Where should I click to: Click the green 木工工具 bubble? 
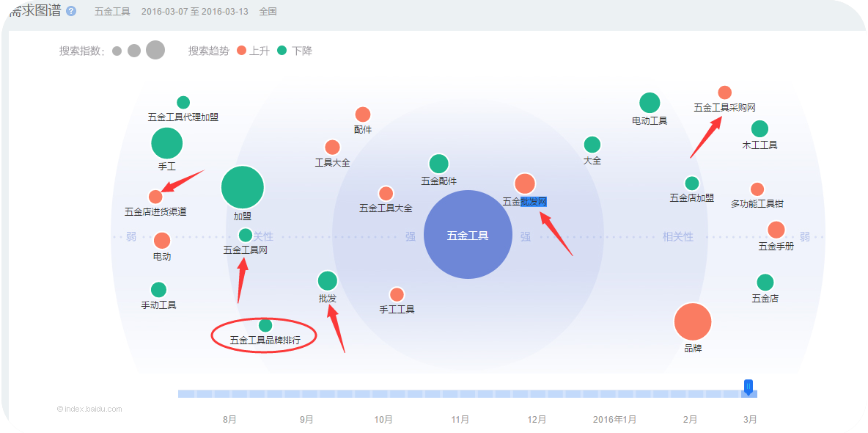click(759, 129)
